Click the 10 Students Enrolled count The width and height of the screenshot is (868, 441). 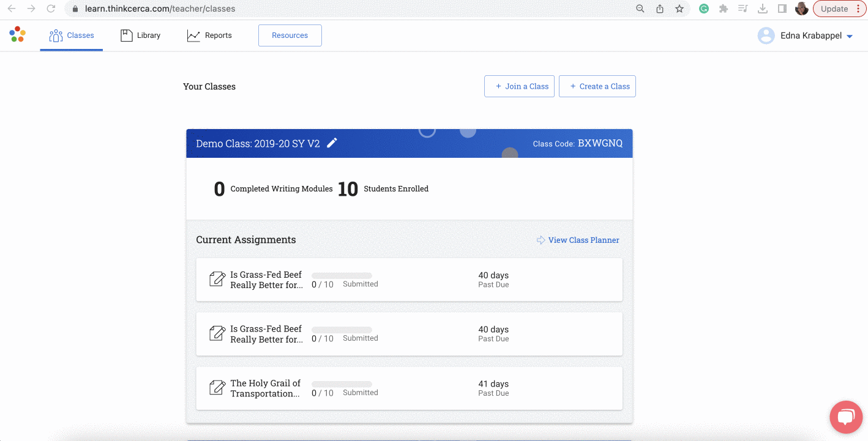348,189
